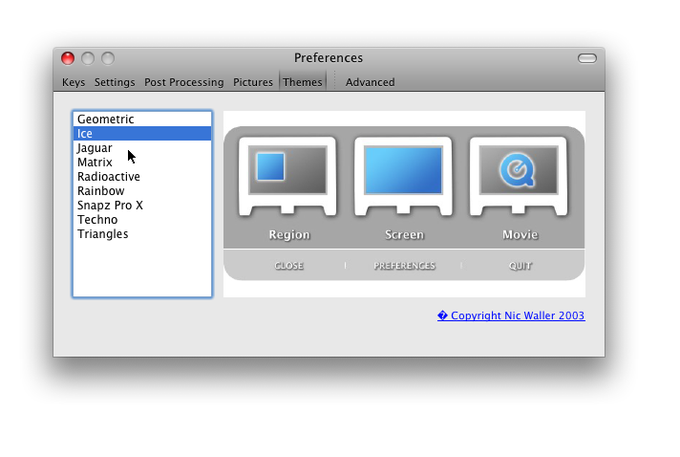Click the Region capture monitor icon
Screen dimensions: 680x457
288,176
